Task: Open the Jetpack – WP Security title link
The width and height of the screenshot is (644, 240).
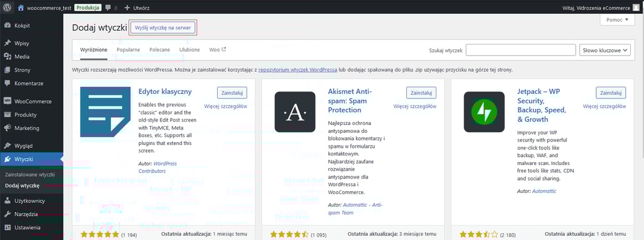Action: pos(543,105)
